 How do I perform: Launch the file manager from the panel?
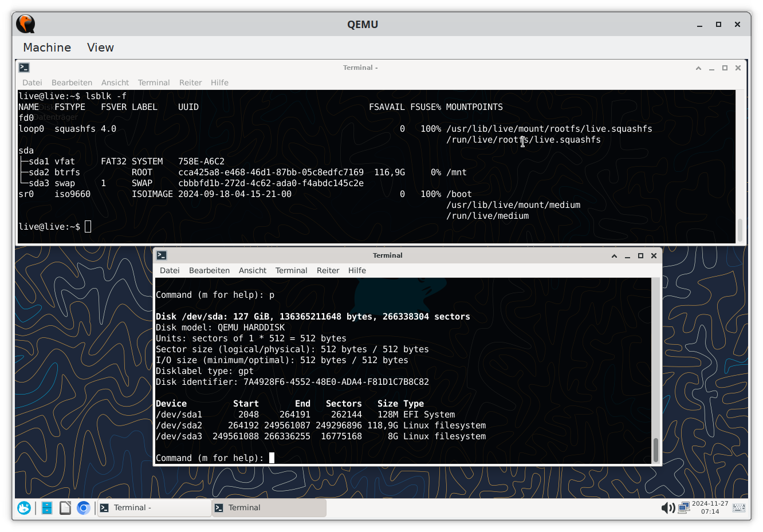[x=47, y=508]
